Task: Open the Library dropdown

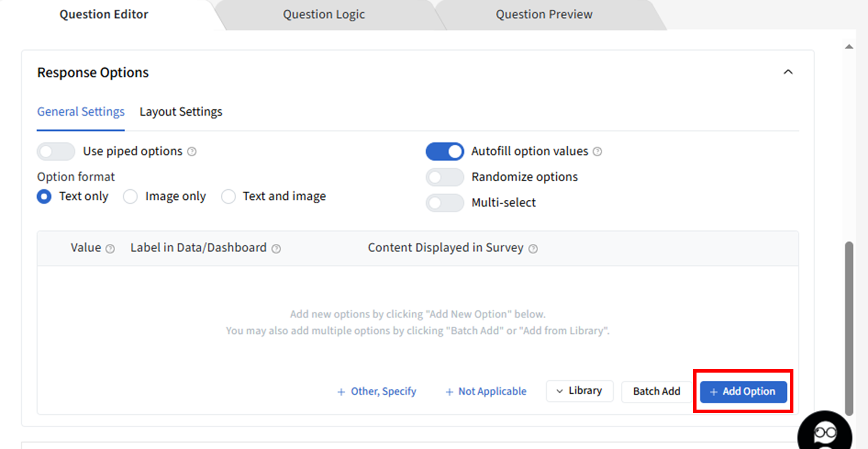Action: [x=580, y=391]
